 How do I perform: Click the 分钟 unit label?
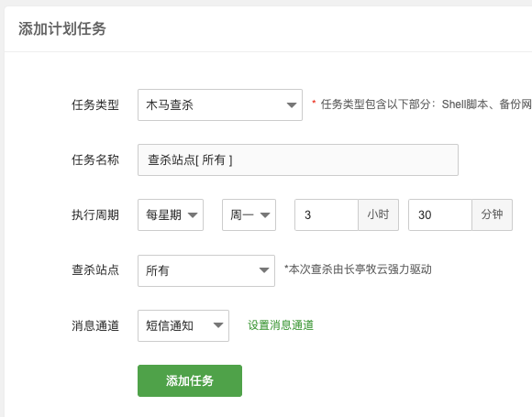point(492,215)
